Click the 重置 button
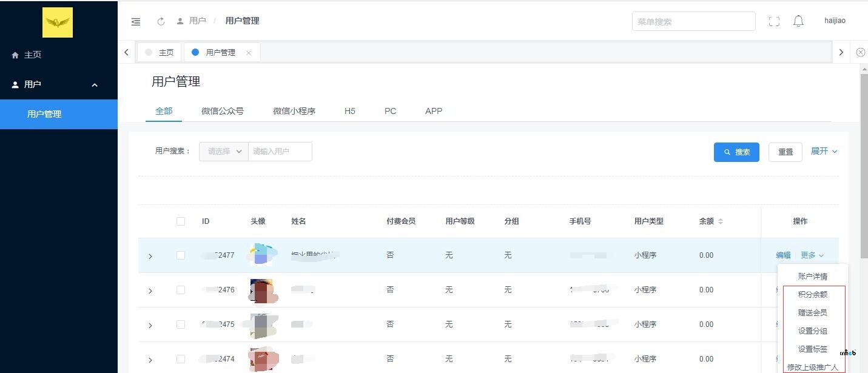This screenshot has width=868, height=373. [786, 152]
